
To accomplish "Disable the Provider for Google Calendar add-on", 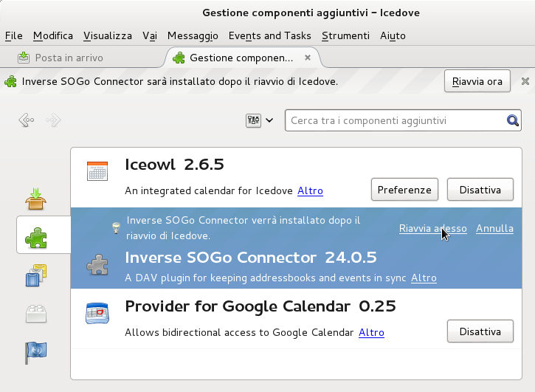I will (x=480, y=331).
